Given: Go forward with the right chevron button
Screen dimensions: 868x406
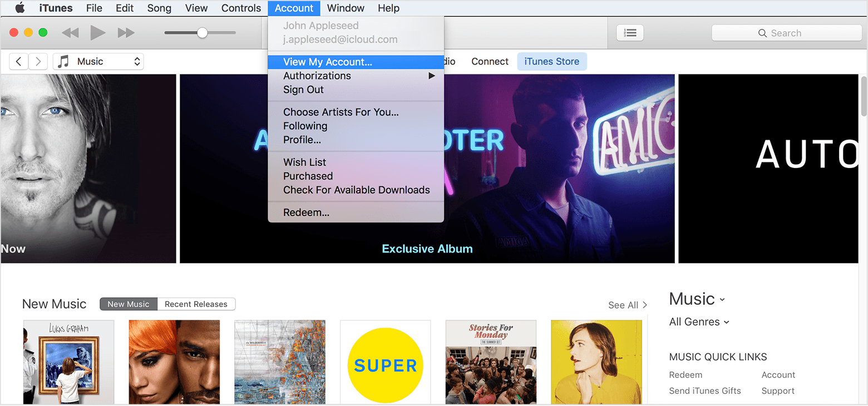Looking at the screenshot, I should tap(38, 62).
